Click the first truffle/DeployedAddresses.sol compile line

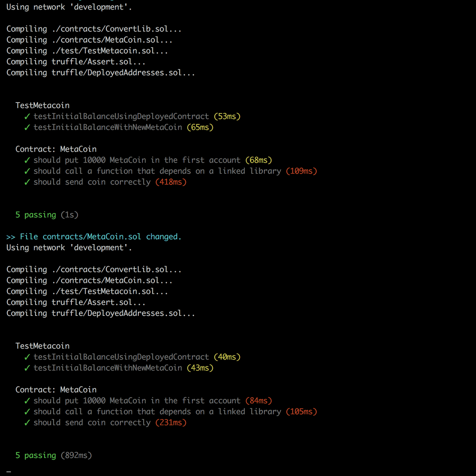pyautogui.click(x=101, y=73)
